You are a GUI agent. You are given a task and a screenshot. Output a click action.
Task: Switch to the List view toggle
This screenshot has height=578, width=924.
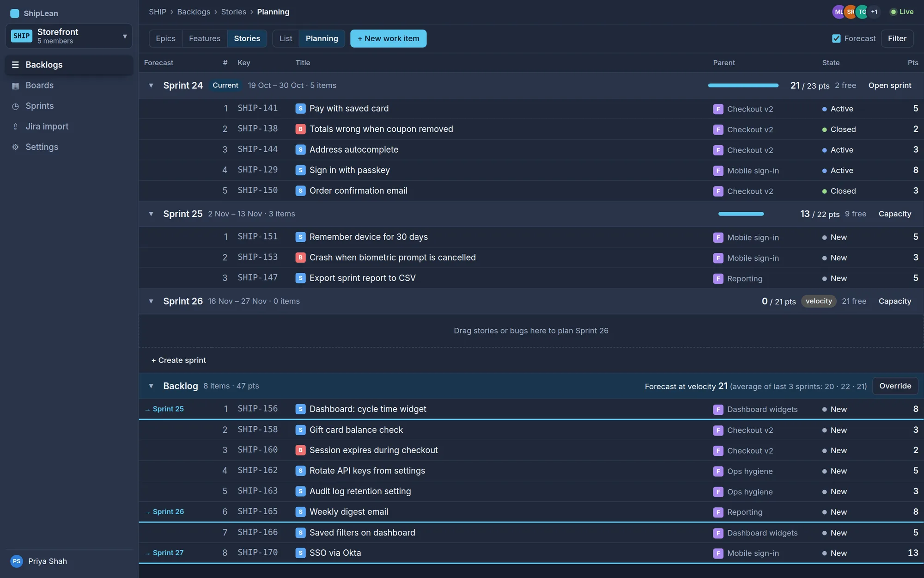tap(286, 38)
